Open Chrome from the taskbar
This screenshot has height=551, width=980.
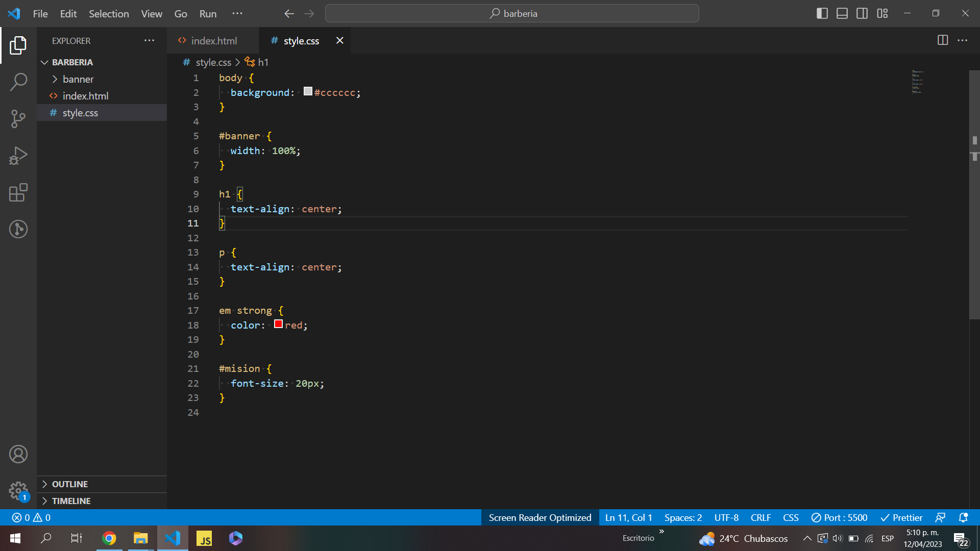coord(109,538)
